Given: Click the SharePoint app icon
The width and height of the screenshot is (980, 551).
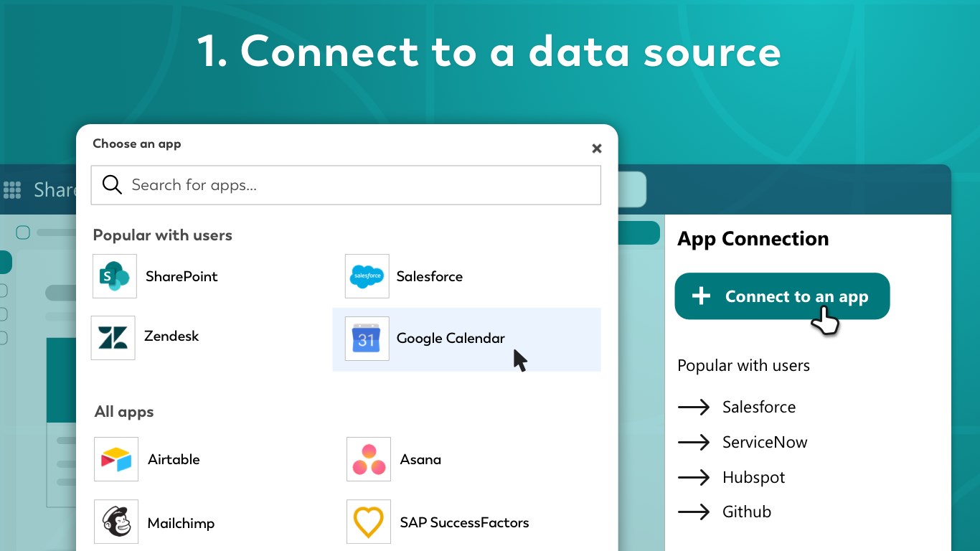Looking at the screenshot, I should (x=115, y=276).
